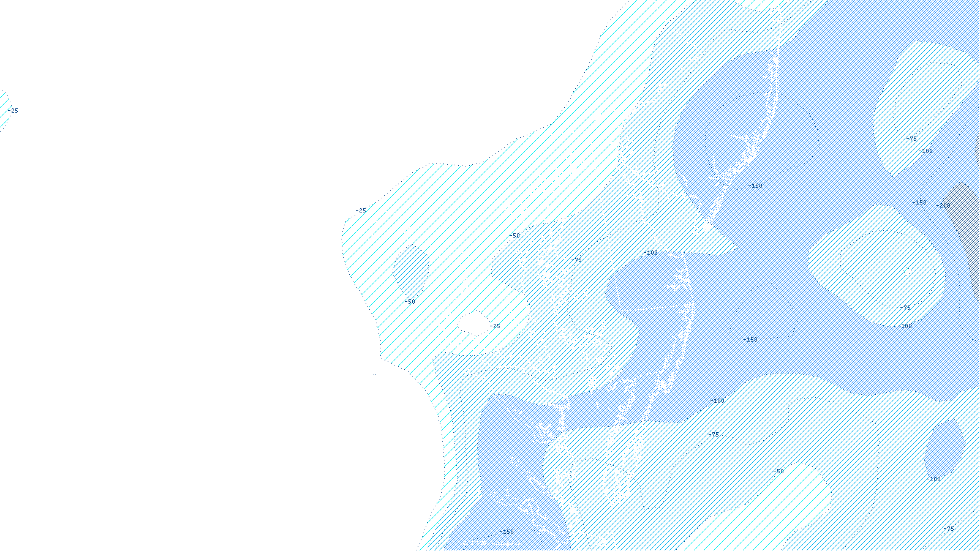This screenshot has width=980, height=551.
Task: Click the -75 label nearest the bottom-right corner
Action: click(x=949, y=529)
